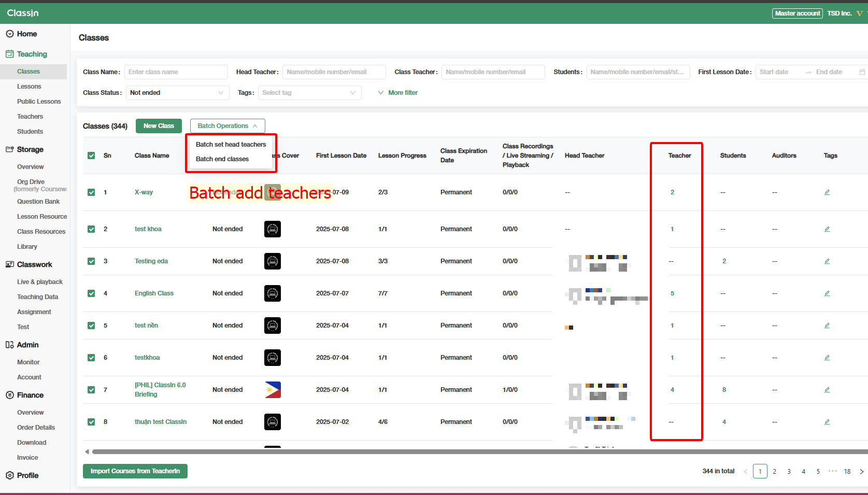Image resolution: width=868 pixels, height=495 pixels.
Task: Uncheck the test nền row checkbox
Action: click(91, 326)
